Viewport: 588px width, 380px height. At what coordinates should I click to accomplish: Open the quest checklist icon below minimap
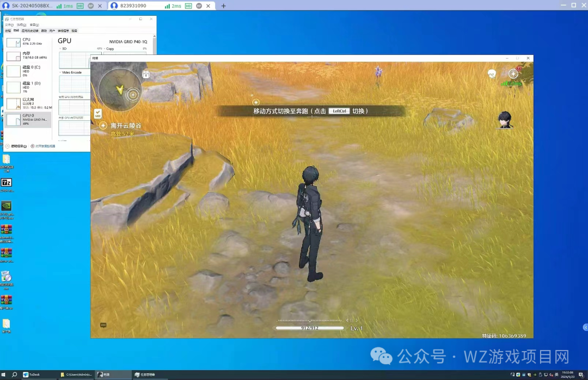(97, 113)
